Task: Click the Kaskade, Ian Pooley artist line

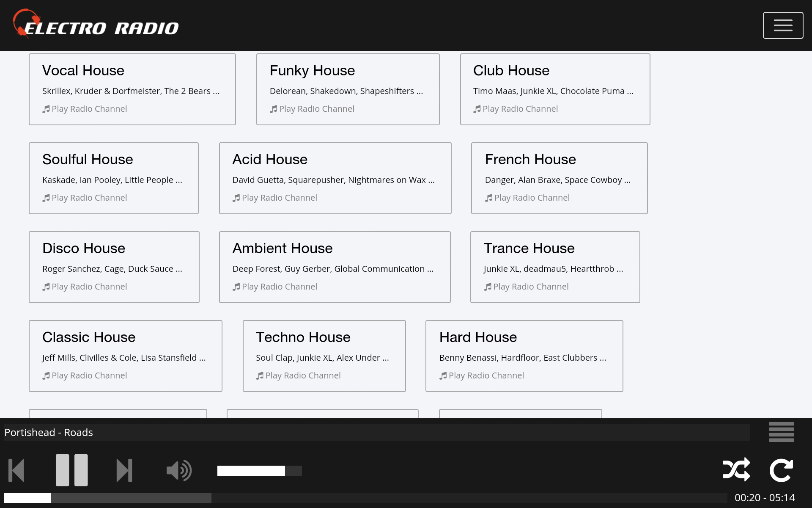Action: pos(112,180)
